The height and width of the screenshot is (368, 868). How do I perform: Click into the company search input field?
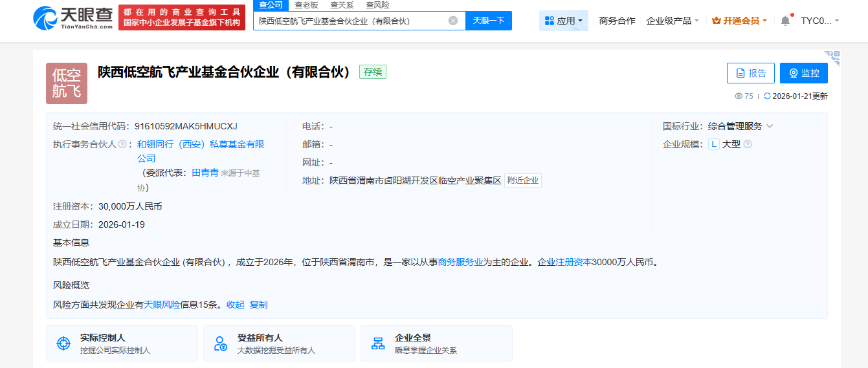click(350, 21)
